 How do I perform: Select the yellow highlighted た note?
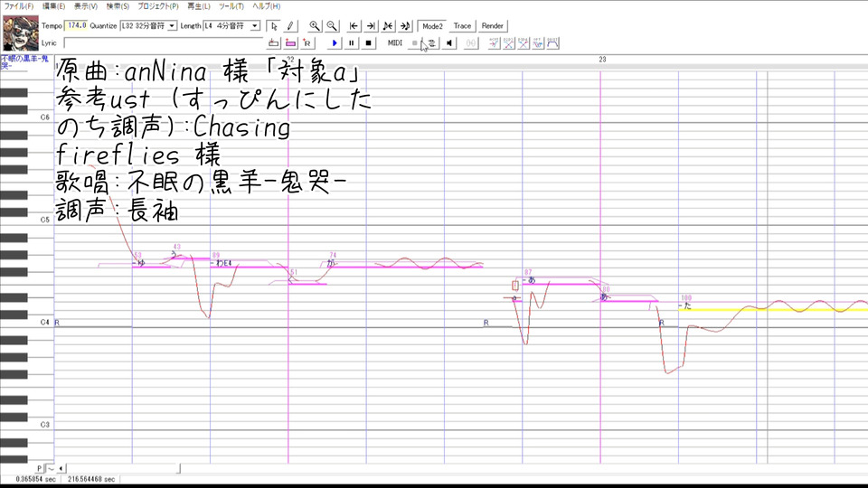[773, 309]
